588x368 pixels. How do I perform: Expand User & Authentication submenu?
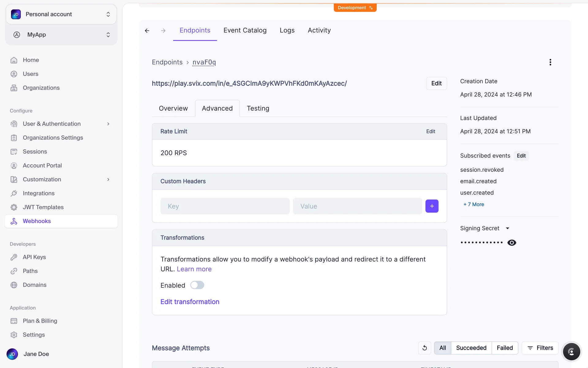tap(108, 124)
